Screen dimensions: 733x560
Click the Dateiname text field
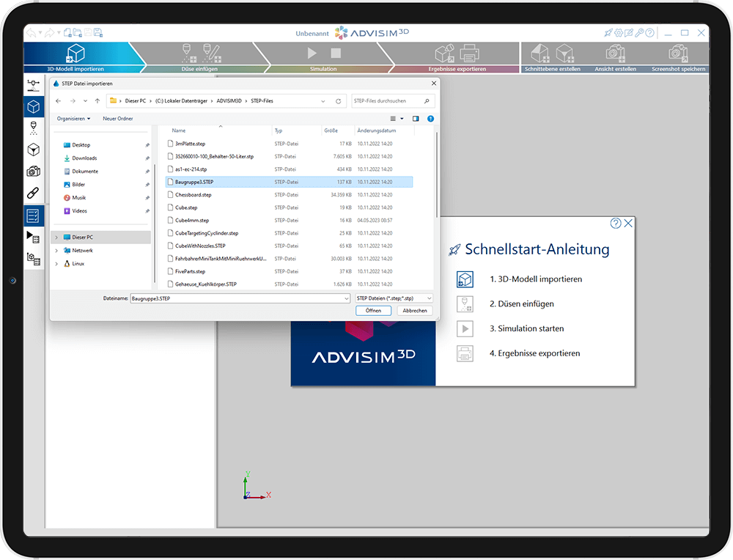pyautogui.click(x=236, y=298)
